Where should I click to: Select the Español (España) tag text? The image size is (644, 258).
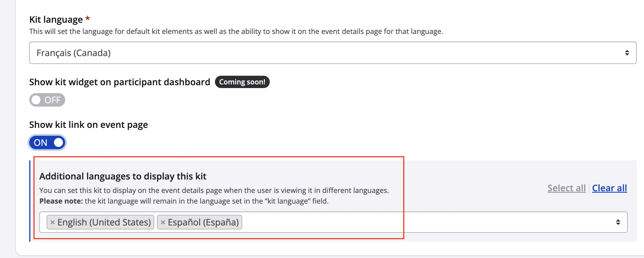(x=203, y=222)
